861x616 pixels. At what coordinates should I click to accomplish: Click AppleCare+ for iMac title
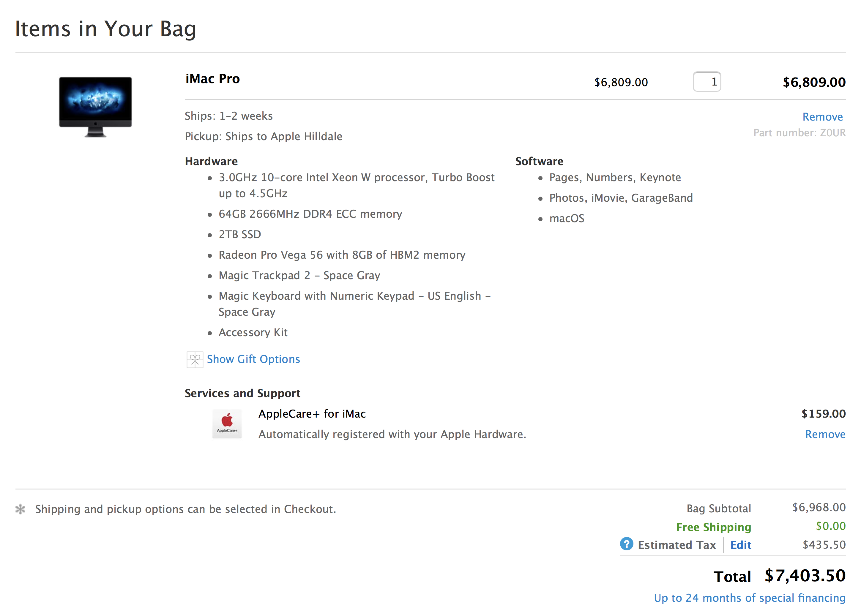312,414
